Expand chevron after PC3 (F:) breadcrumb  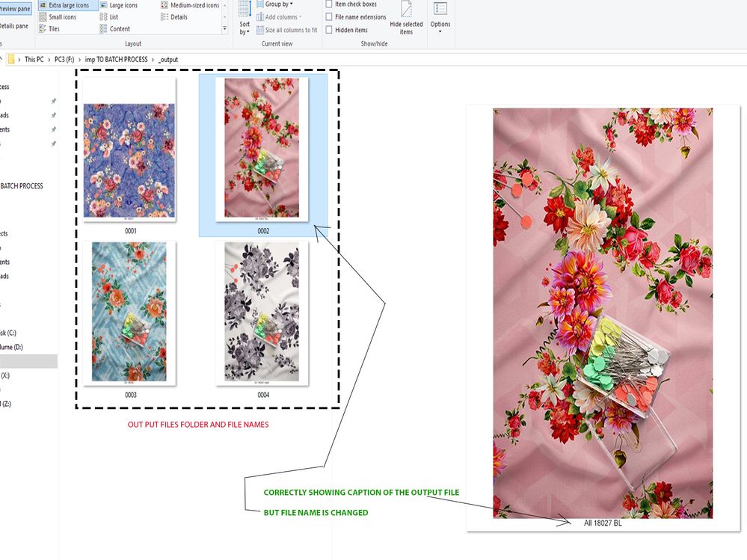click(x=79, y=60)
